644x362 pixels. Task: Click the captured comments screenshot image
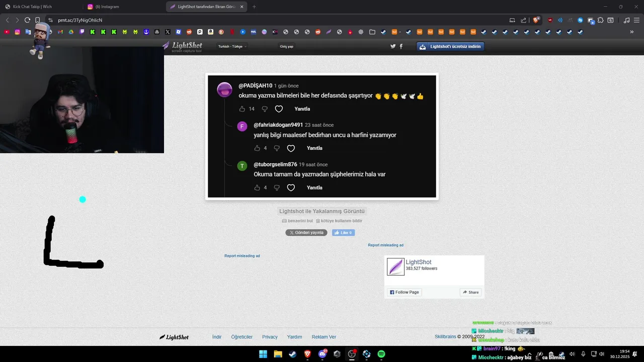pyautogui.click(x=322, y=136)
